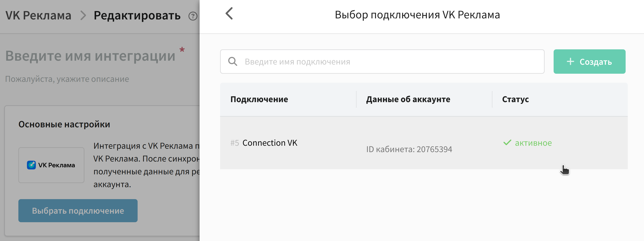Open the Выбрать подключение button
644x241 pixels.
pyautogui.click(x=78, y=210)
